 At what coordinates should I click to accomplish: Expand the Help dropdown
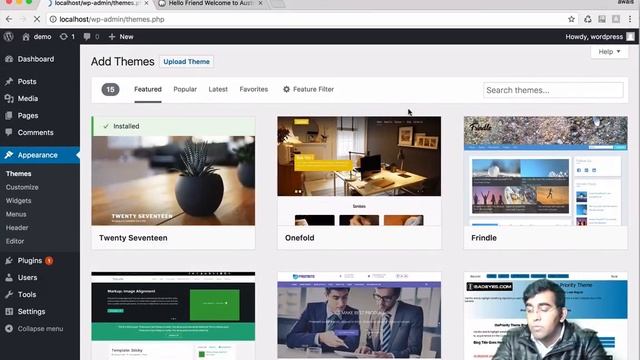(x=609, y=52)
